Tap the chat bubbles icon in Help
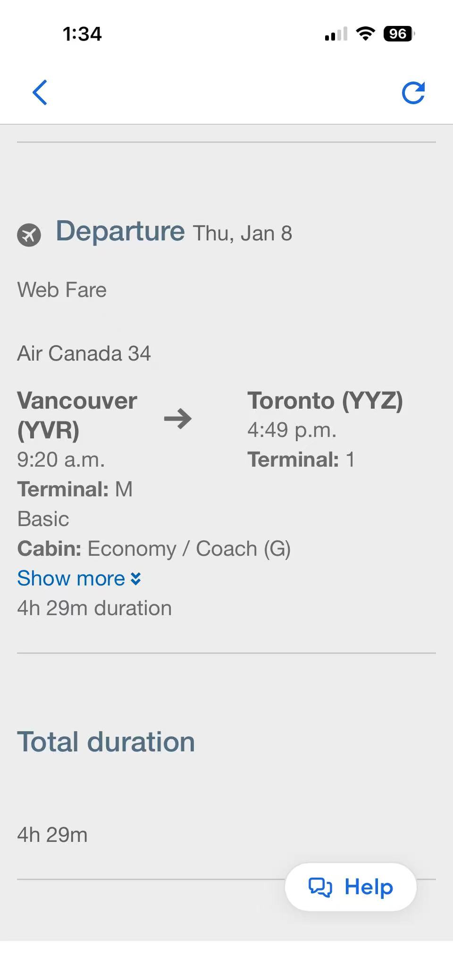Screen dimensions: 453x980 pos(320,887)
